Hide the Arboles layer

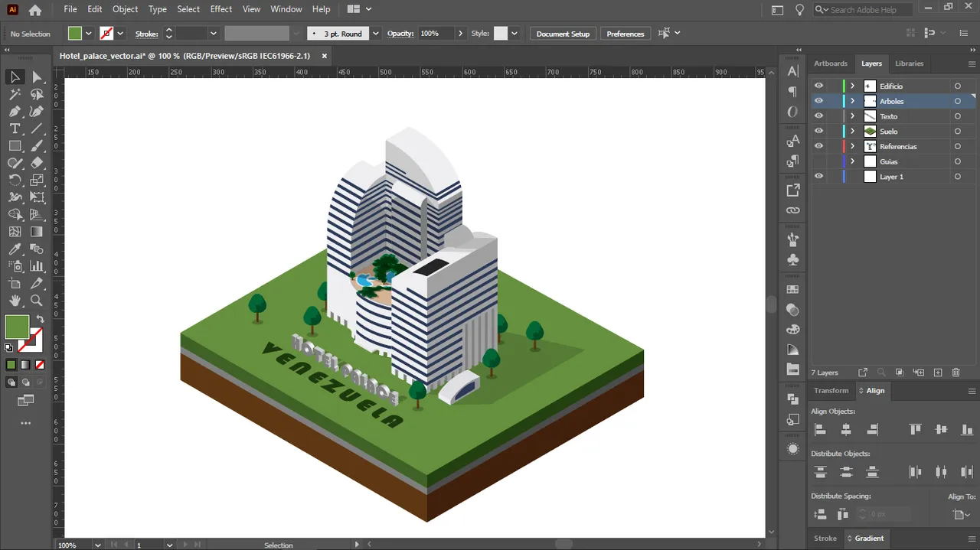click(x=818, y=101)
